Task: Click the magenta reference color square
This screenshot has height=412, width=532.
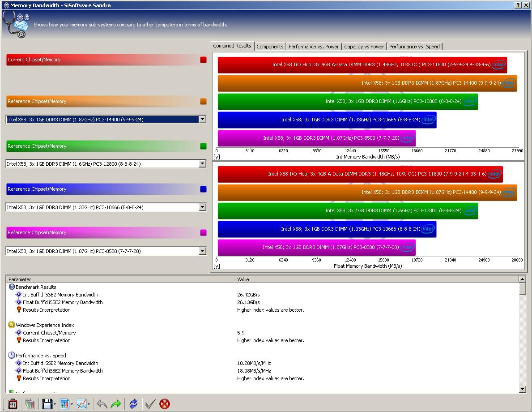Action: coord(203,233)
